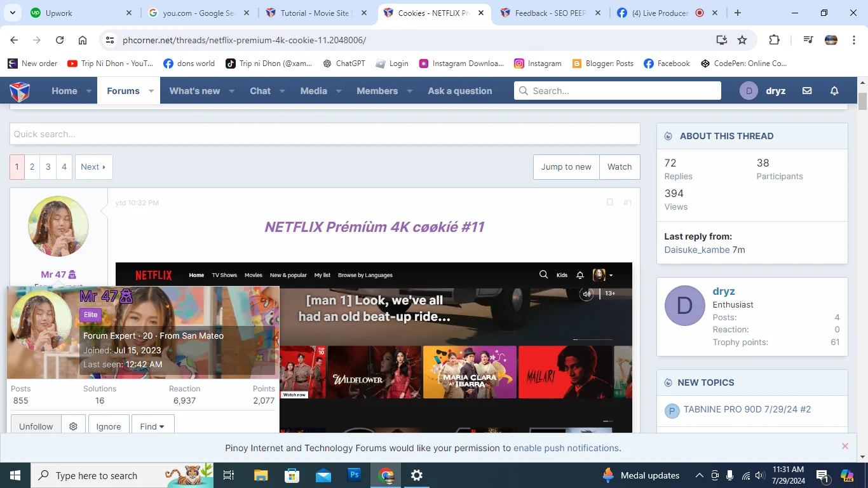This screenshot has height=488, width=868.
Task: Open TABNINE PRO 90D topic link
Action: [x=747, y=409]
